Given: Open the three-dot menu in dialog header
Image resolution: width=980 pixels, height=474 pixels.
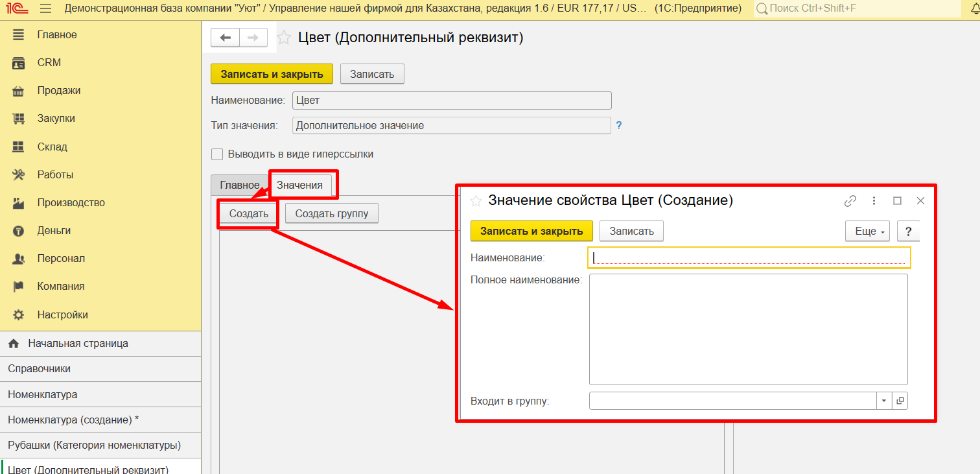Looking at the screenshot, I should click(x=874, y=201).
